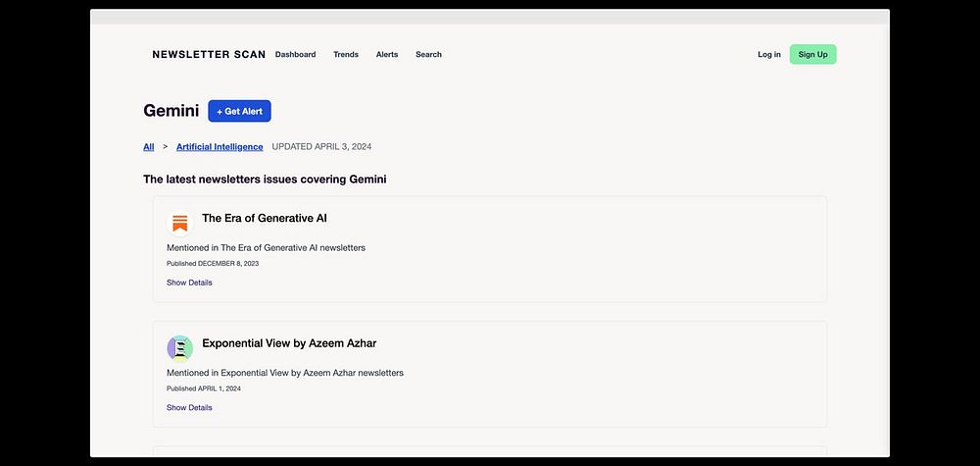This screenshot has height=466, width=980.
Task: Click 'Mentioned in The Era of Generative AI newsletters'
Action: point(267,247)
